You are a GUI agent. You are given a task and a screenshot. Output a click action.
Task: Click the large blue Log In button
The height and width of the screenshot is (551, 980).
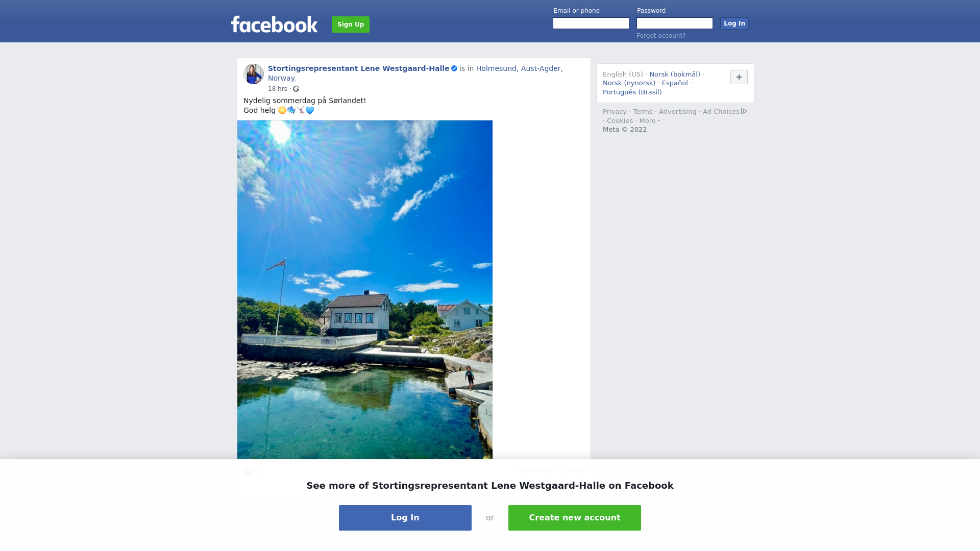tap(405, 518)
